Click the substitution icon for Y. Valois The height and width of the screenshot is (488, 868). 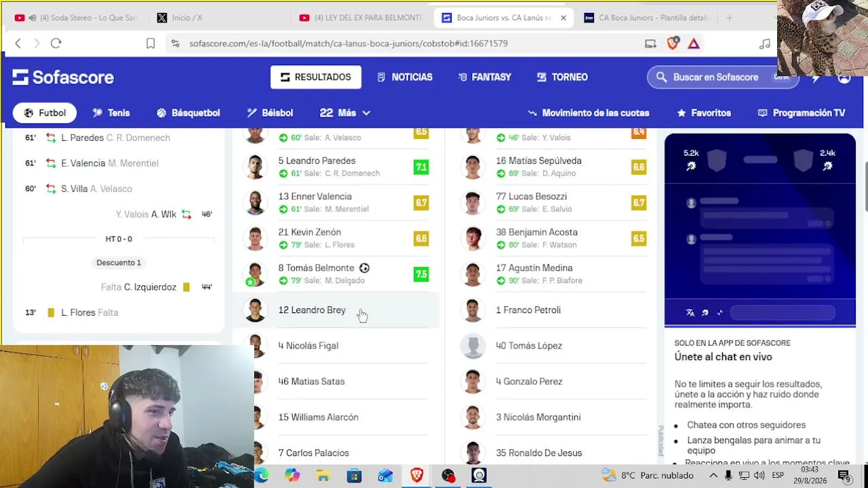coord(186,214)
